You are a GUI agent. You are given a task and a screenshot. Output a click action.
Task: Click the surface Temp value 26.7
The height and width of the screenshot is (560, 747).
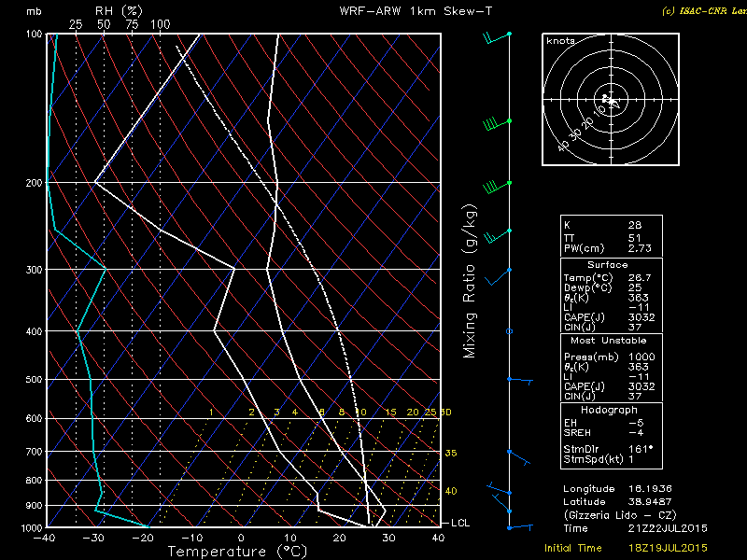tap(640, 277)
